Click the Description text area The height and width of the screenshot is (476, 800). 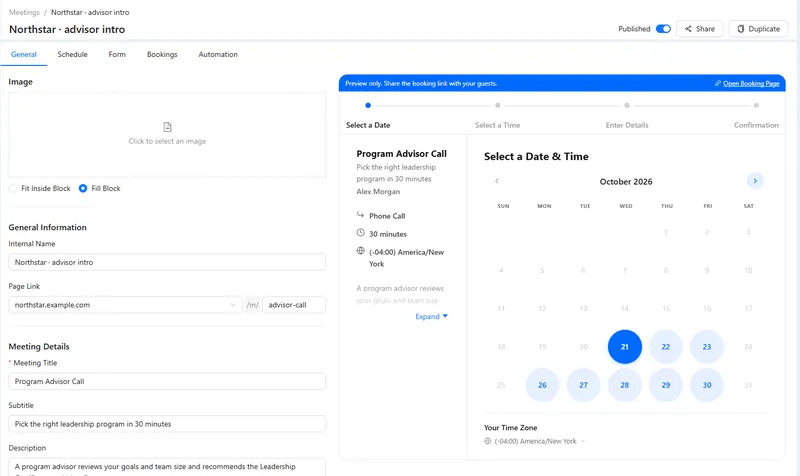point(167,467)
